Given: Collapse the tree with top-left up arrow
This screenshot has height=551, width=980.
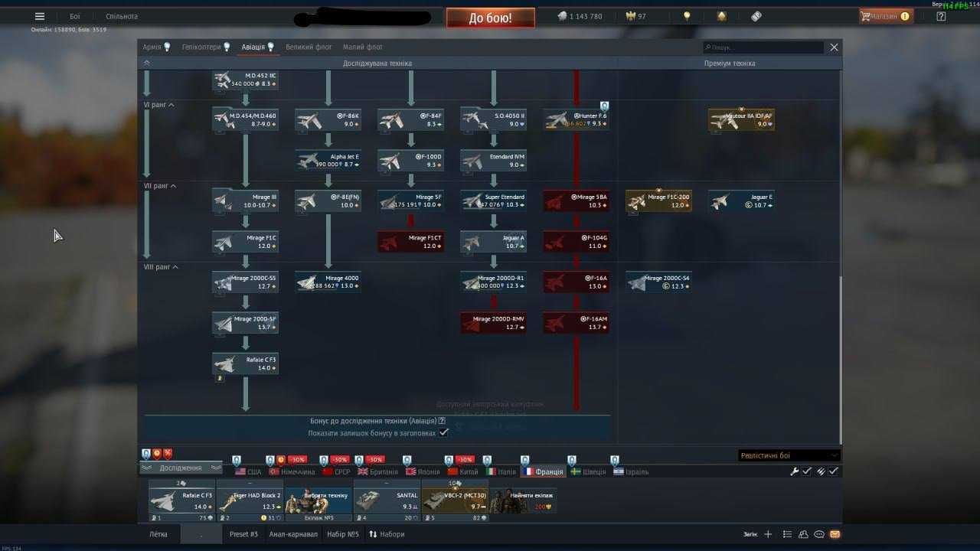Looking at the screenshot, I should pos(146,64).
